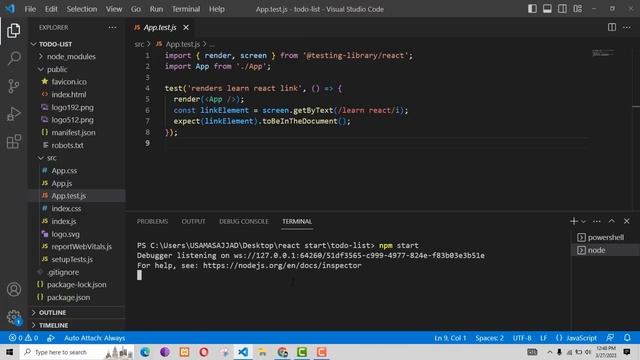
Task: Click errors and warnings status indicator
Action: [x=24, y=338]
